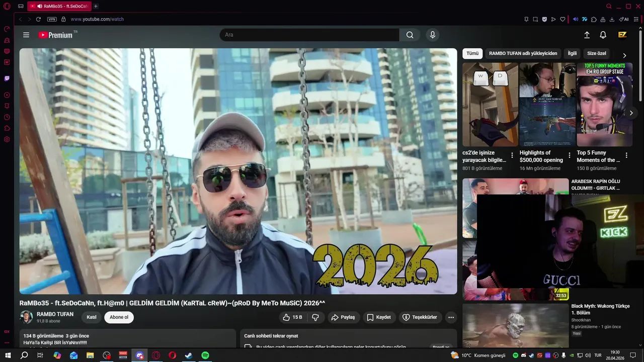
Task: Open a new browser tab with plus
Action: (96, 7)
